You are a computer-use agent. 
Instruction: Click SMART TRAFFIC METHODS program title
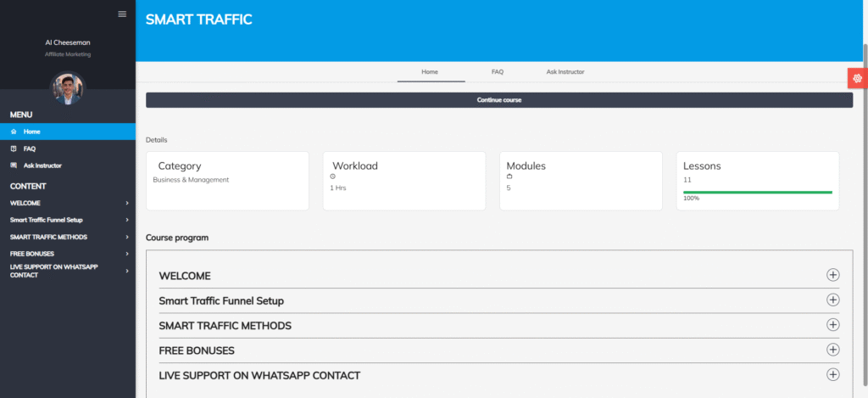[225, 326]
